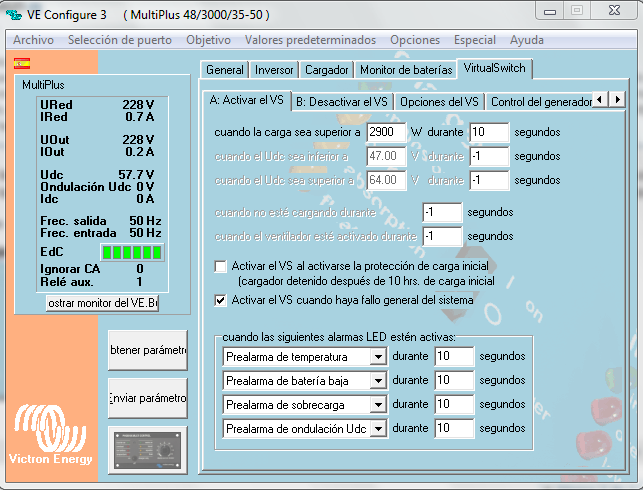Image resolution: width=643 pixels, height=490 pixels.
Task: Click Mostrar monitor del VE.Bus button
Action: pyautogui.click(x=103, y=303)
